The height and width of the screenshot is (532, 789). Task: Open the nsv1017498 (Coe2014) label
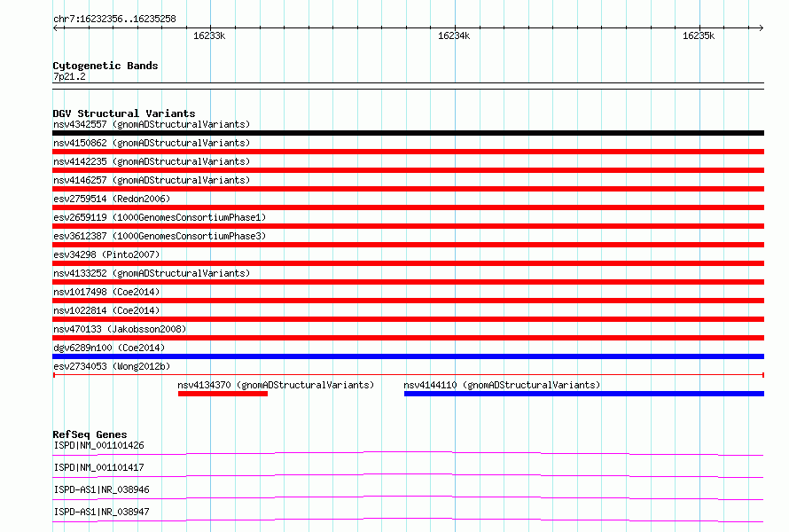click(x=106, y=292)
